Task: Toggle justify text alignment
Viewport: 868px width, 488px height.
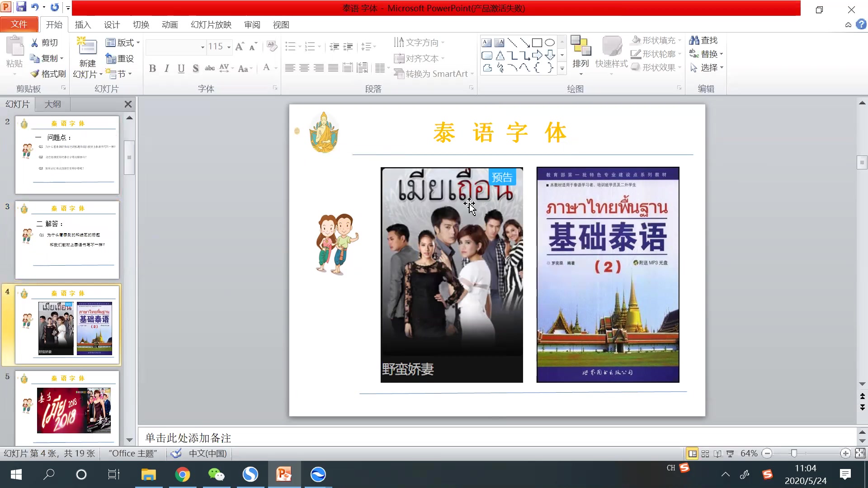Action: (x=333, y=68)
